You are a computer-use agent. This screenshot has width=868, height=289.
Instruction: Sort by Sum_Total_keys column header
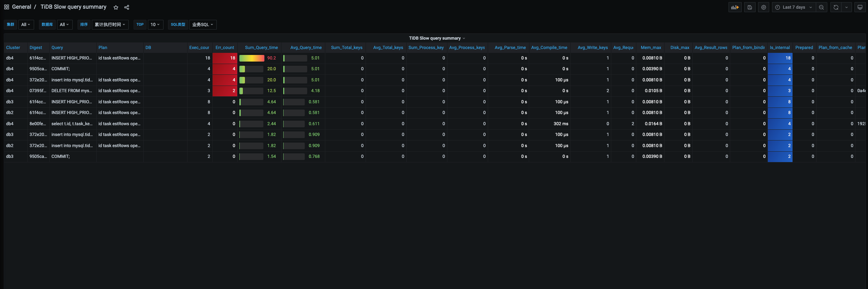click(347, 48)
